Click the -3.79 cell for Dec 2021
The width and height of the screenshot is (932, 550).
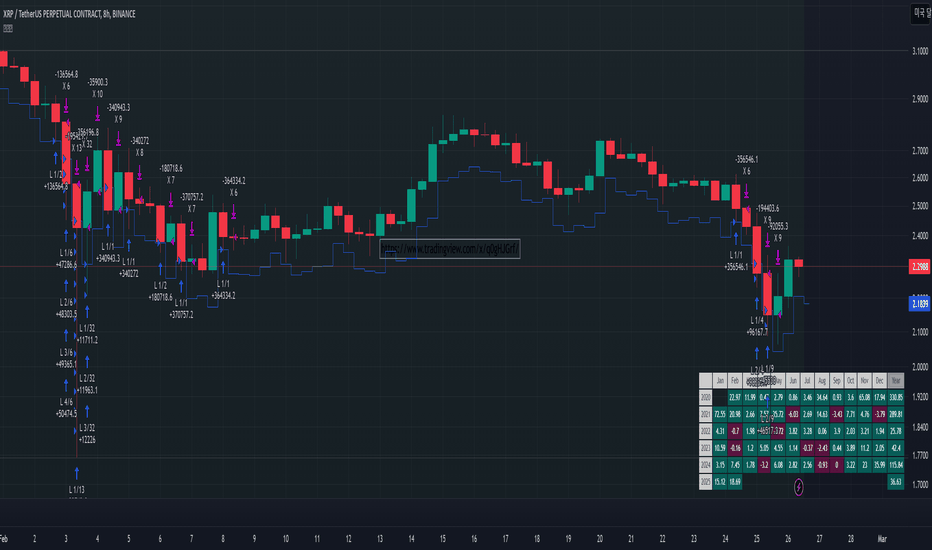(x=880, y=414)
